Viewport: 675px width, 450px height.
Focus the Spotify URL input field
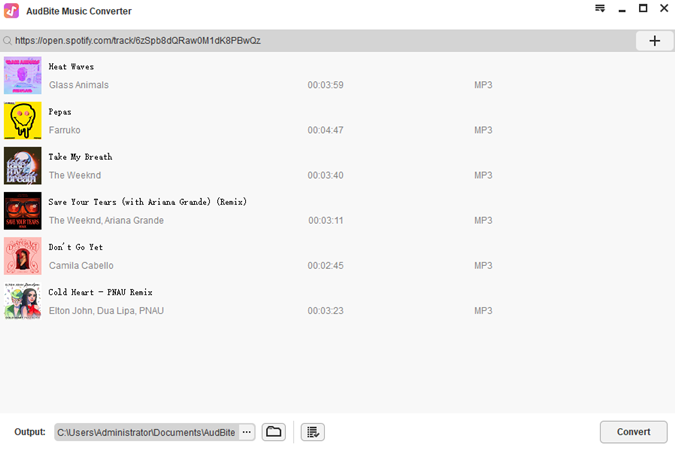319,41
